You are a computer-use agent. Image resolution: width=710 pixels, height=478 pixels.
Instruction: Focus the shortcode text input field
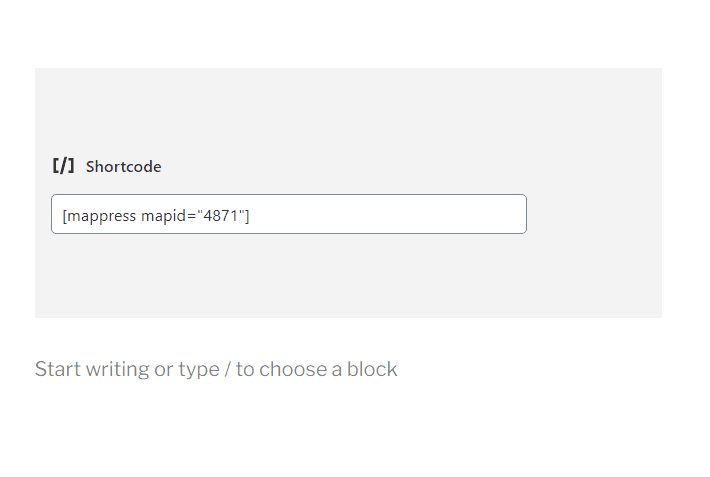click(x=288, y=214)
